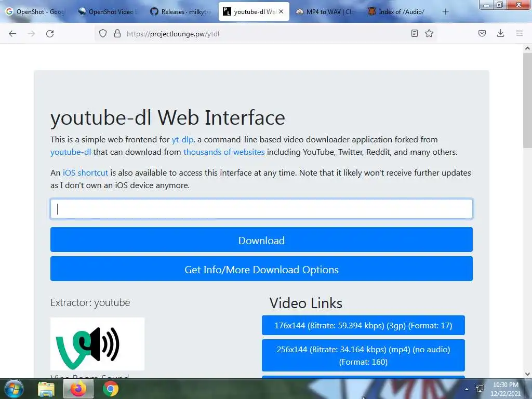Select the 176x144 3gp Format 17 video link
The height and width of the screenshot is (399, 532).
point(363,325)
